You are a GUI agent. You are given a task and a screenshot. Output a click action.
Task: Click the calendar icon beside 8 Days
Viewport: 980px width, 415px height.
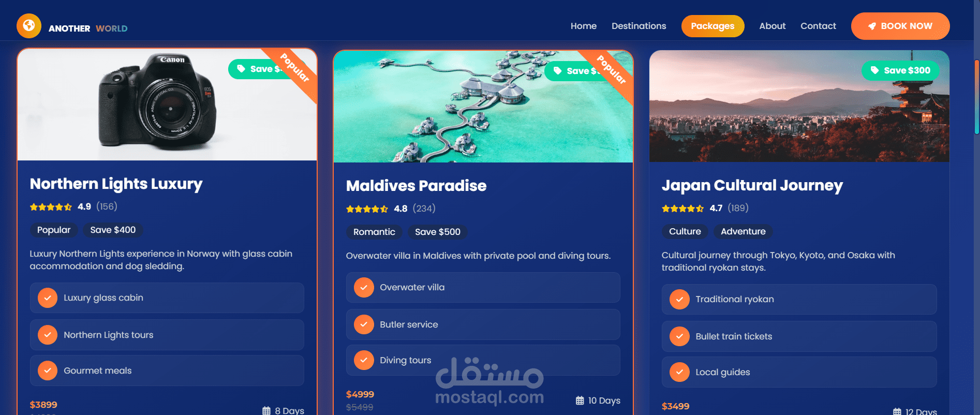(266, 411)
